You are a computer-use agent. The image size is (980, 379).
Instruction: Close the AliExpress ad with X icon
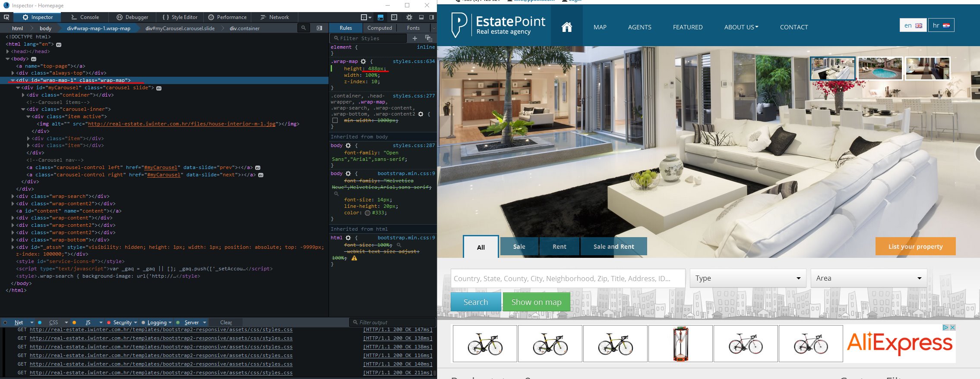[952, 328]
